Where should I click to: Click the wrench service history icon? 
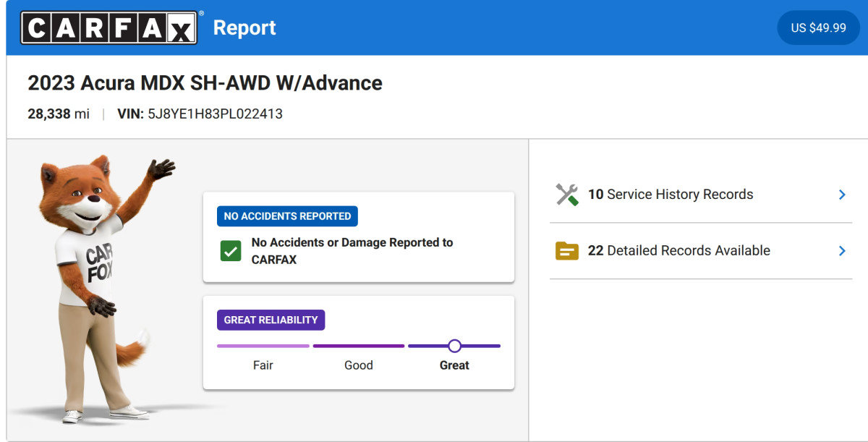click(567, 195)
